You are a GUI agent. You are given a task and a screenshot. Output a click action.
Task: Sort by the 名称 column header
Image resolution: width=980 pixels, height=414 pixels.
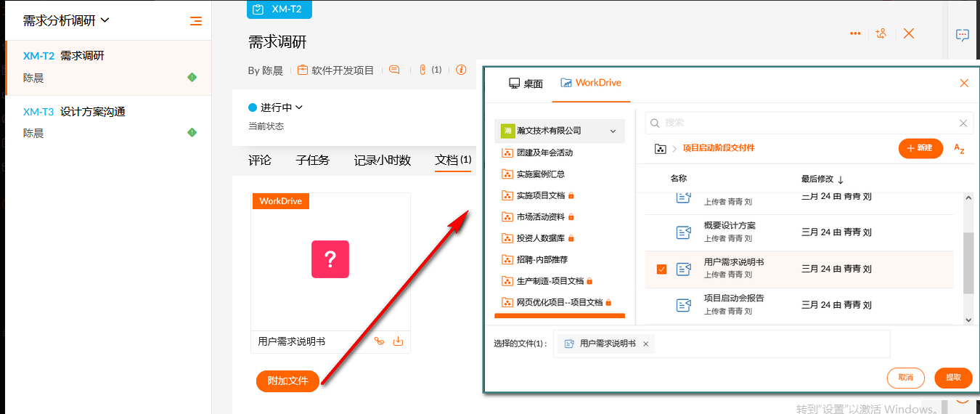tap(679, 179)
